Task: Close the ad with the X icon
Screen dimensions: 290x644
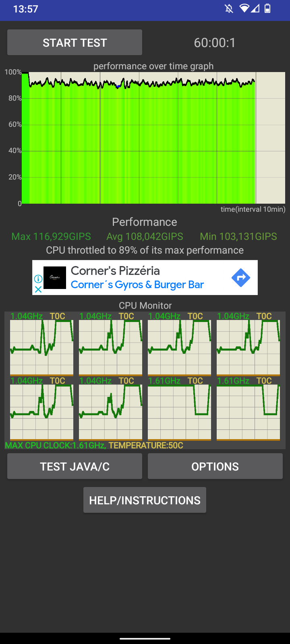Action: 38,289
